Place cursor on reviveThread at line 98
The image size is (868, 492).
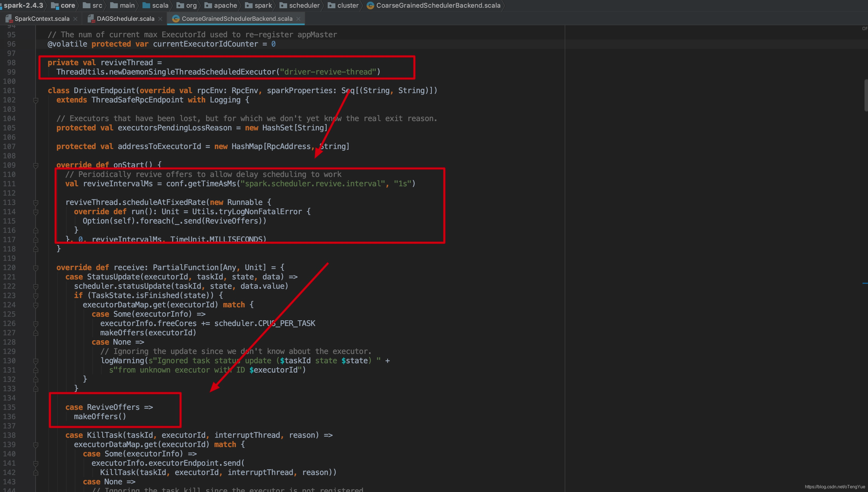[x=127, y=63]
